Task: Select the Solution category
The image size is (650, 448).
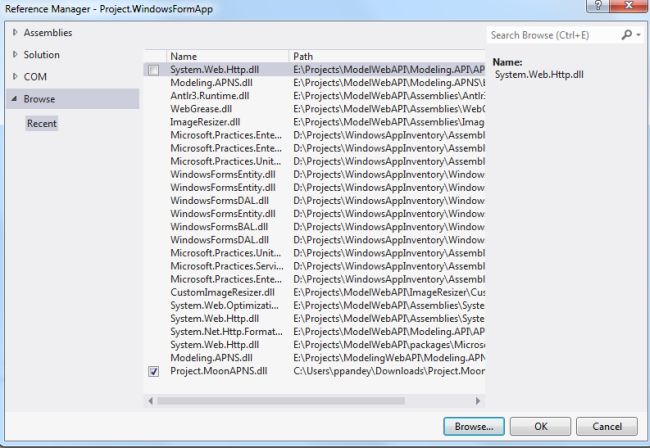Action: point(41,54)
